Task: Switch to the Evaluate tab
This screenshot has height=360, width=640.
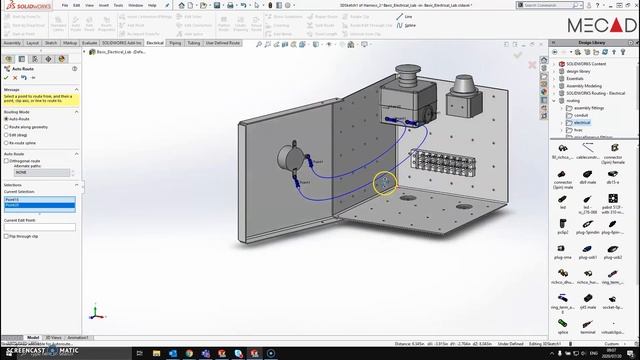Action: pyautogui.click(x=89, y=43)
